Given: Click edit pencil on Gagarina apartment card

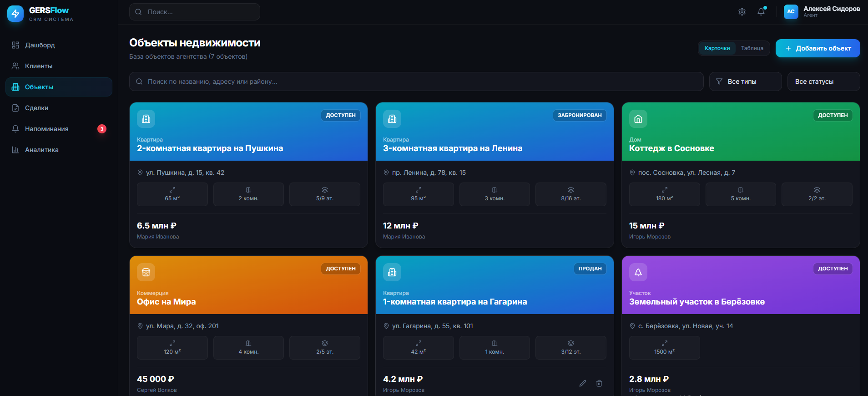Looking at the screenshot, I should 583,383.
